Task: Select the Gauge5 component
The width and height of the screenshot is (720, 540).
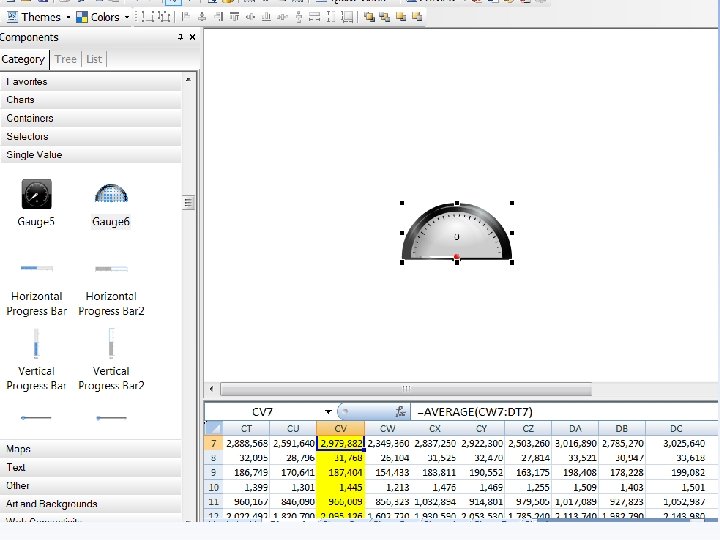Action: pos(36,202)
